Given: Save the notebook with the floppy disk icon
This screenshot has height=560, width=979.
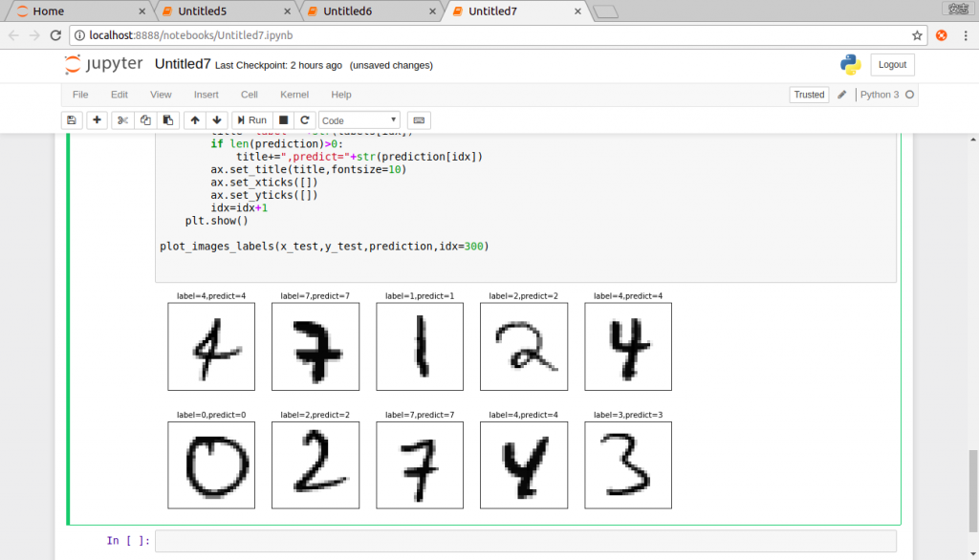Looking at the screenshot, I should [71, 119].
